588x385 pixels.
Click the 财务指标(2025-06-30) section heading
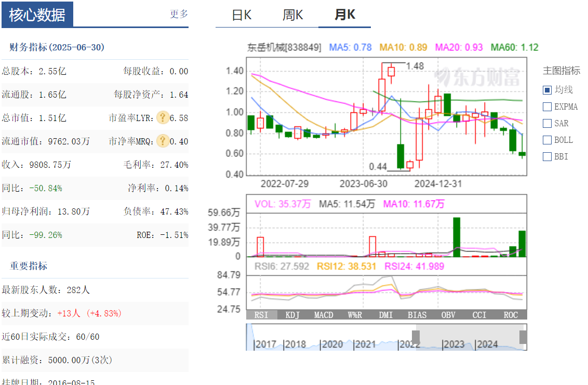(57, 47)
